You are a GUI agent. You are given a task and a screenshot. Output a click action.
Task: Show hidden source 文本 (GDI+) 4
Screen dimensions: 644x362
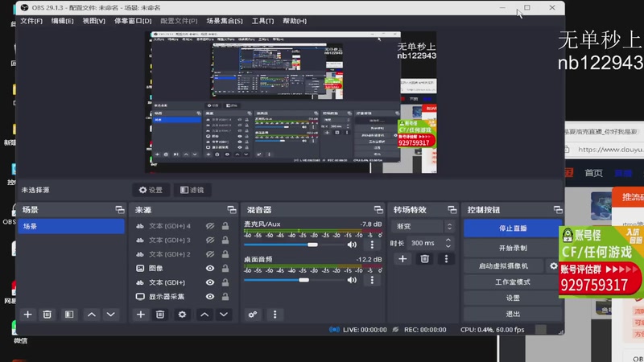click(x=210, y=226)
